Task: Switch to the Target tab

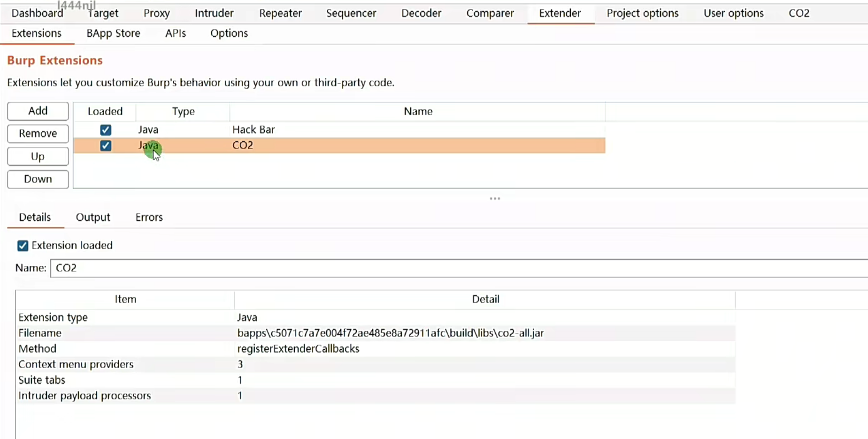Action: click(x=103, y=13)
